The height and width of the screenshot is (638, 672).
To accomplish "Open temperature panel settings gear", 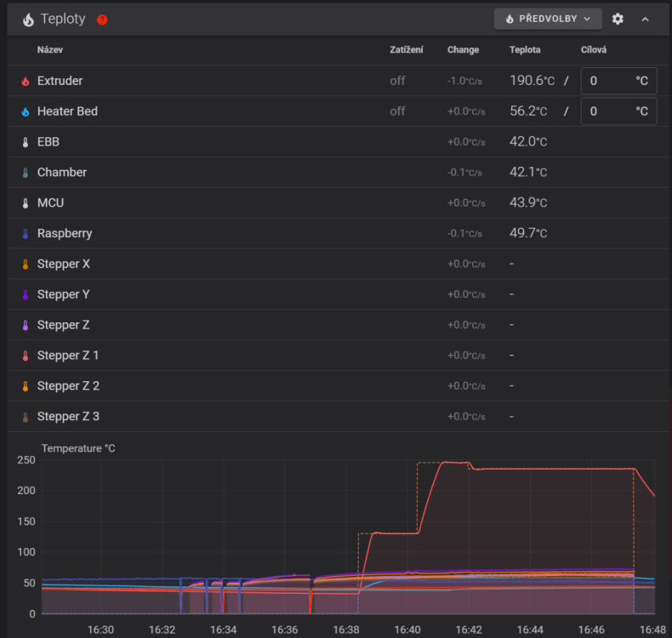I will click(618, 19).
